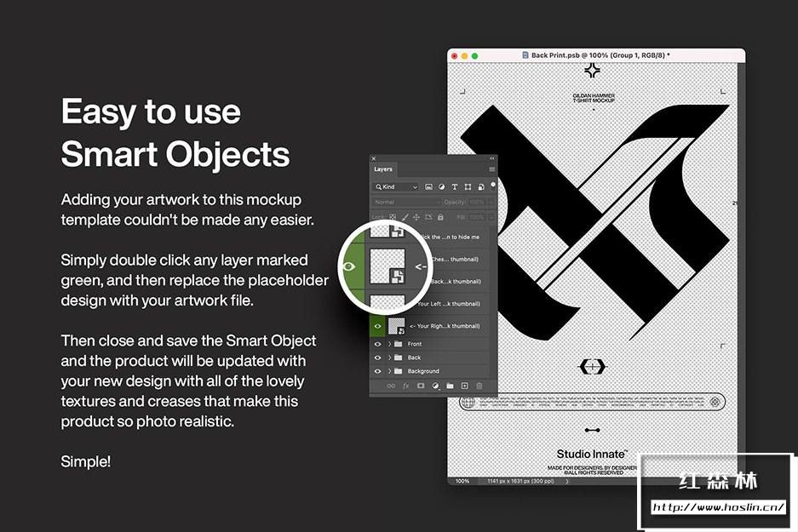The height and width of the screenshot is (532, 798).
Task: Select the Background group folder icon
Action: tap(399, 372)
